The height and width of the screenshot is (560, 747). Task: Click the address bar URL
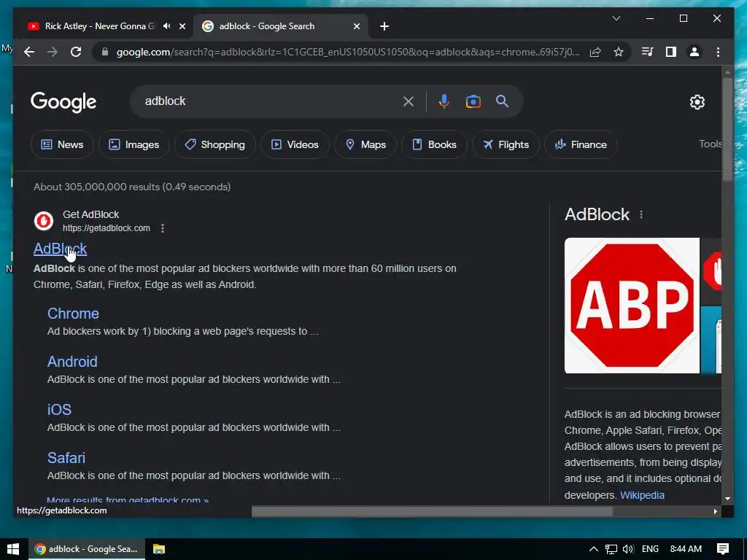[x=348, y=52]
